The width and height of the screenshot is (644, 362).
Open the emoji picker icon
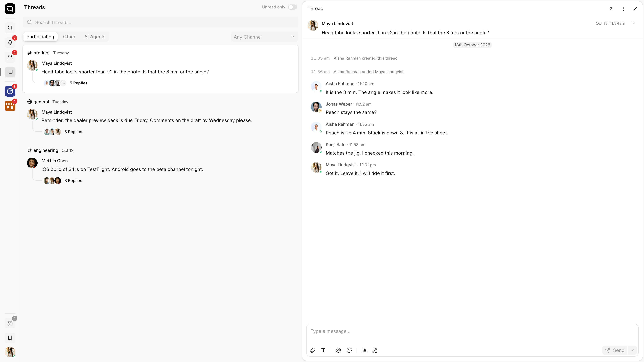tap(349, 350)
